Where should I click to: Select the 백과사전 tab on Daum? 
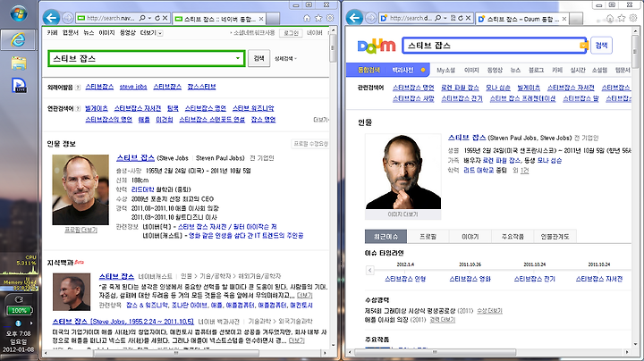click(x=402, y=71)
